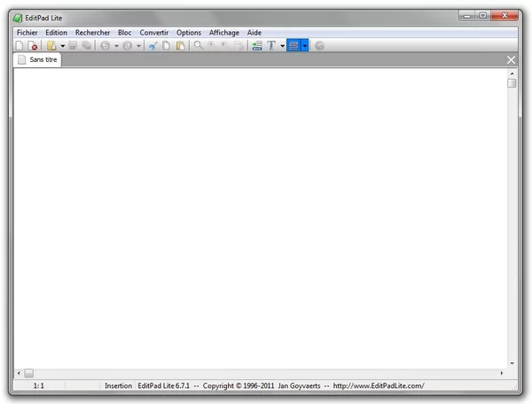Image resolution: width=532 pixels, height=404 pixels.
Task: Click the Redo toolbar icon
Action: [x=128, y=45]
